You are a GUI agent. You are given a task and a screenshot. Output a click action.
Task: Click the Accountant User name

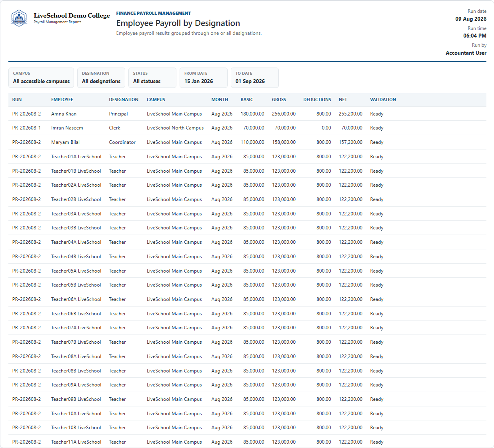coord(466,53)
